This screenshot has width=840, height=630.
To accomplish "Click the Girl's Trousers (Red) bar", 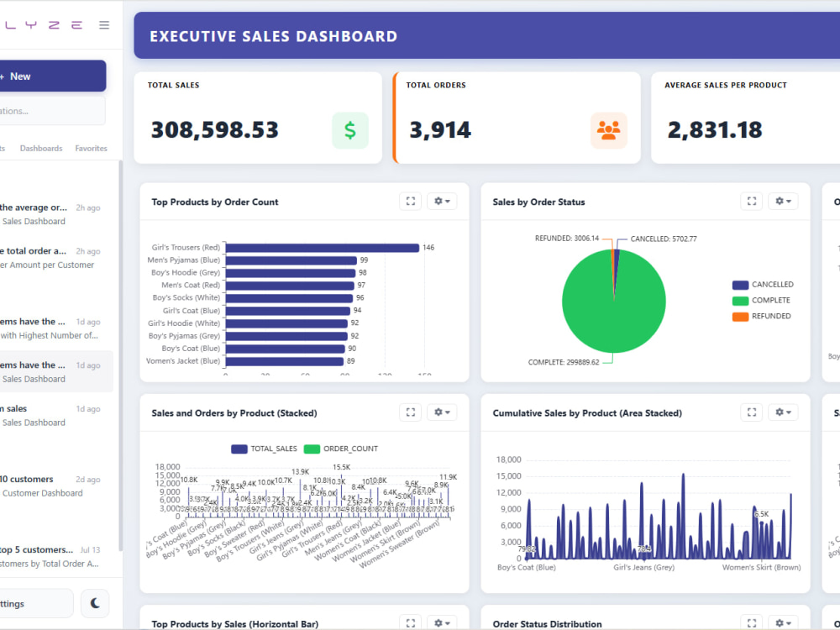I will pyautogui.click(x=322, y=248).
